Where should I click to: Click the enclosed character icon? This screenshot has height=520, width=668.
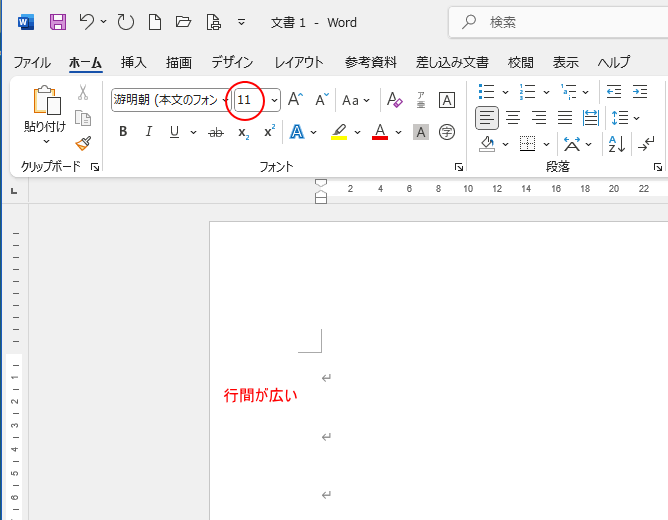[446, 132]
